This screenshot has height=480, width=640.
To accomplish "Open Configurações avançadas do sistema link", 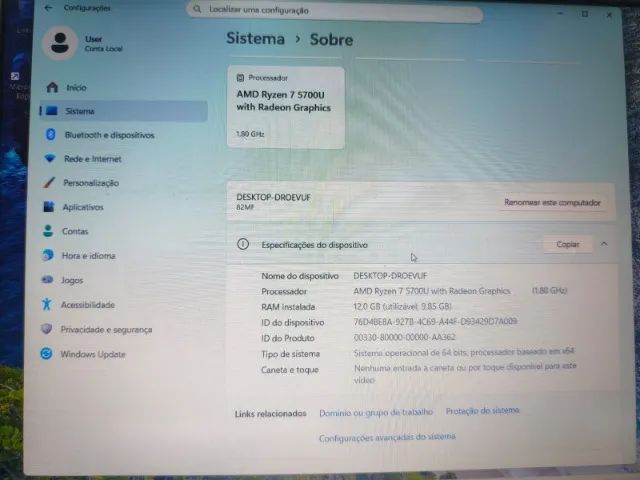I will [387, 437].
